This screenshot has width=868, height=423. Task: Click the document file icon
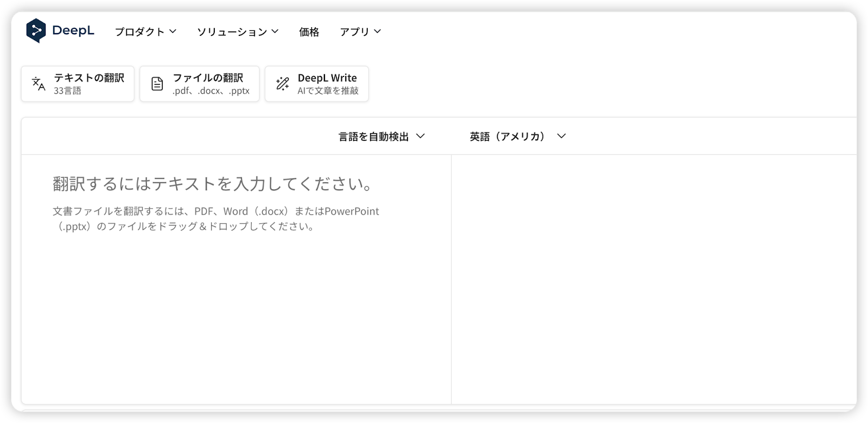157,84
